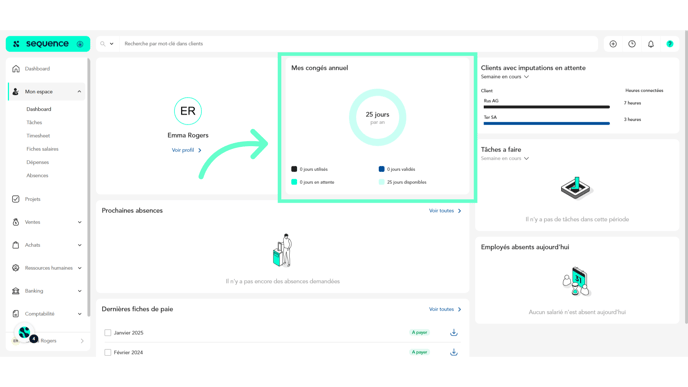
Task: Click 3 heures value for Ter SA
Action: click(x=632, y=119)
